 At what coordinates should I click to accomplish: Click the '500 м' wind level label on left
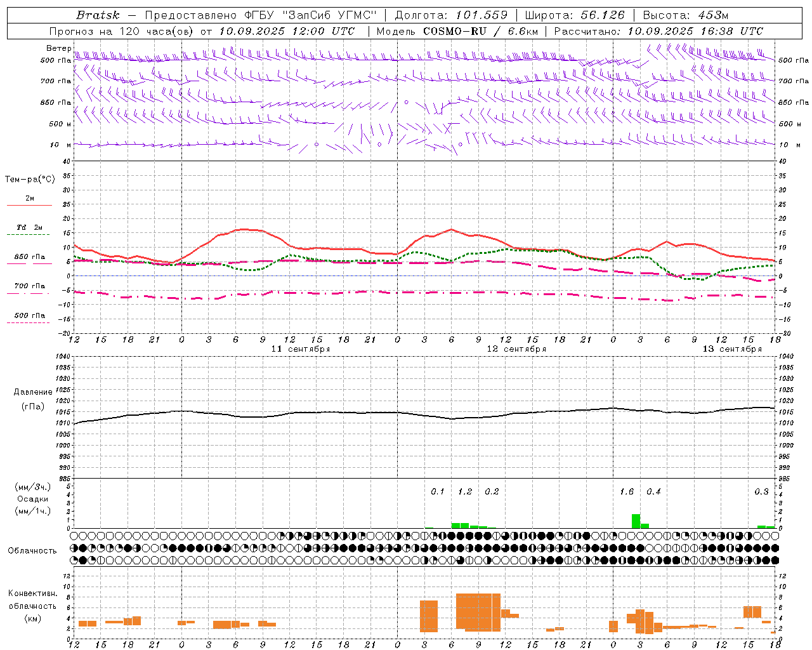(x=60, y=124)
